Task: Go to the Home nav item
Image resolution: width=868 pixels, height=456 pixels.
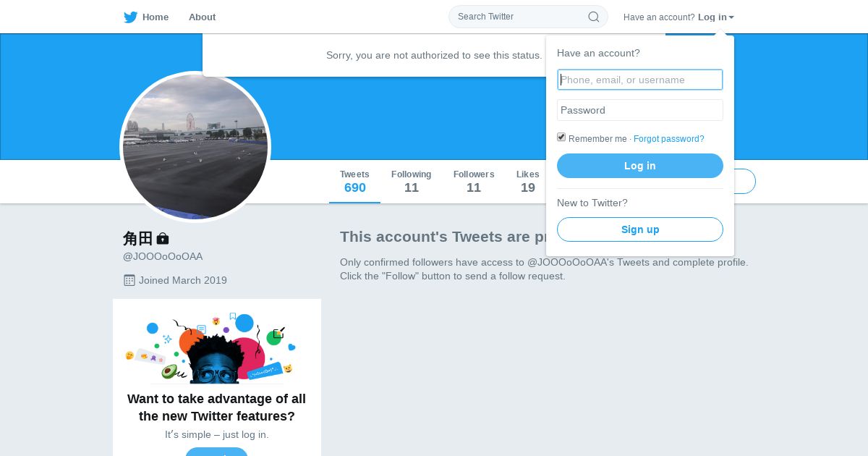Action: tap(155, 17)
